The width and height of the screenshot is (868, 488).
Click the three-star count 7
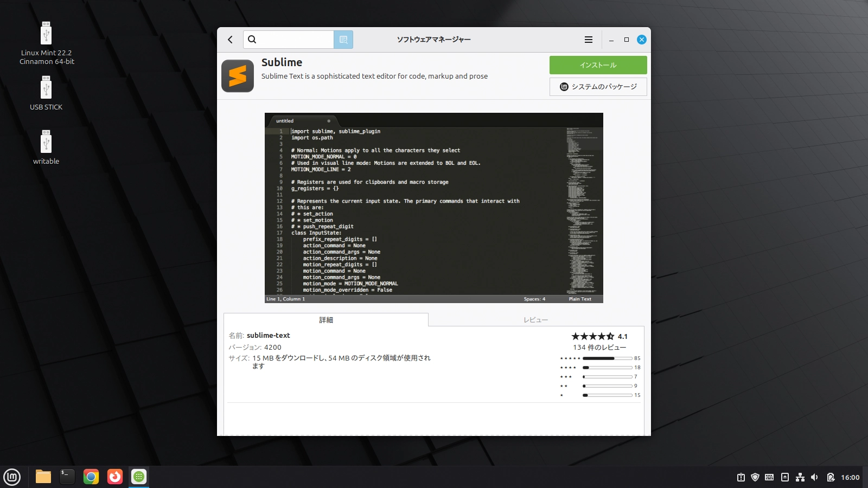(x=636, y=377)
